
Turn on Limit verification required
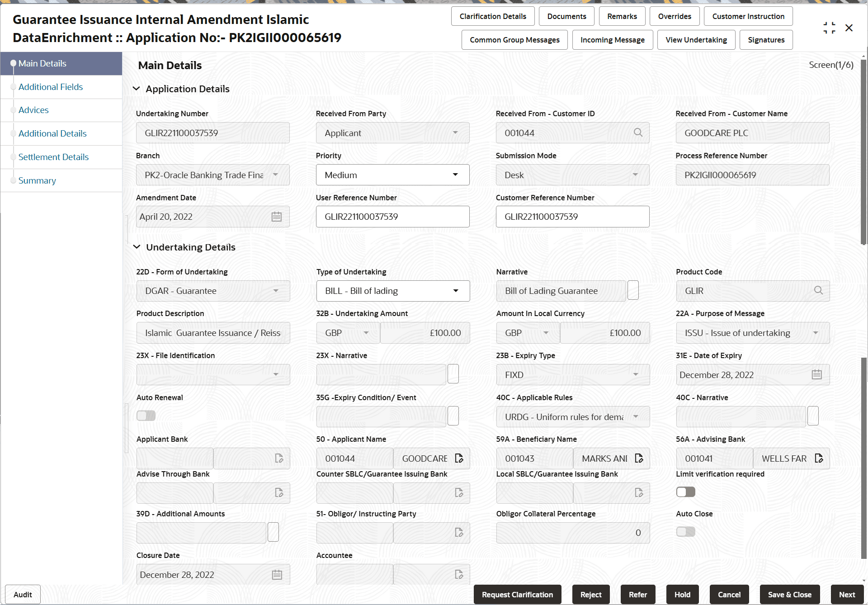685,492
